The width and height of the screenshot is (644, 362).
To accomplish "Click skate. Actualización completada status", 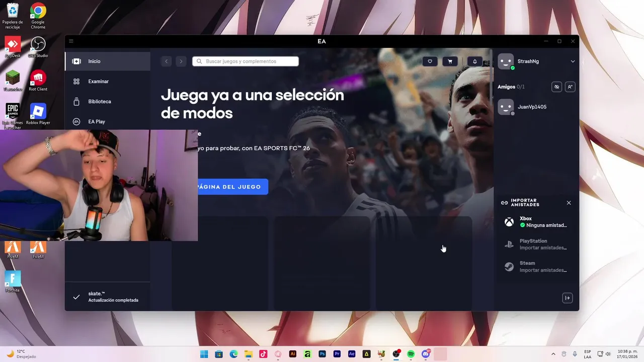I will (x=108, y=297).
